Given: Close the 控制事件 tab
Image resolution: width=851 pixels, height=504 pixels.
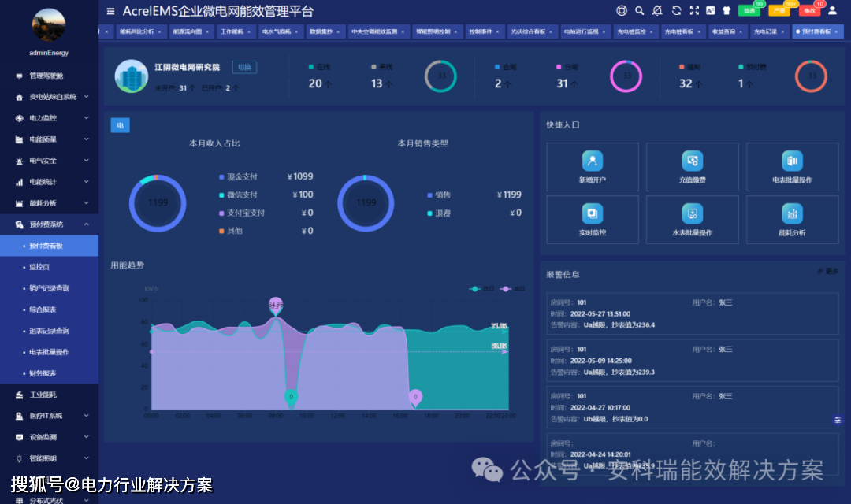Looking at the screenshot, I should tap(498, 32).
